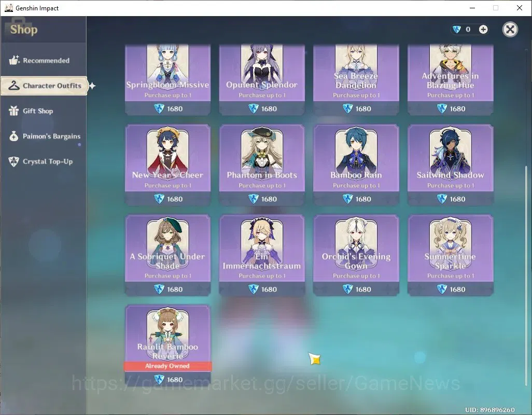Choose the Sailwind Shadow outfit card
Image resolution: width=532 pixels, height=415 pixels.
pyautogui.click(x=450, y=165)
